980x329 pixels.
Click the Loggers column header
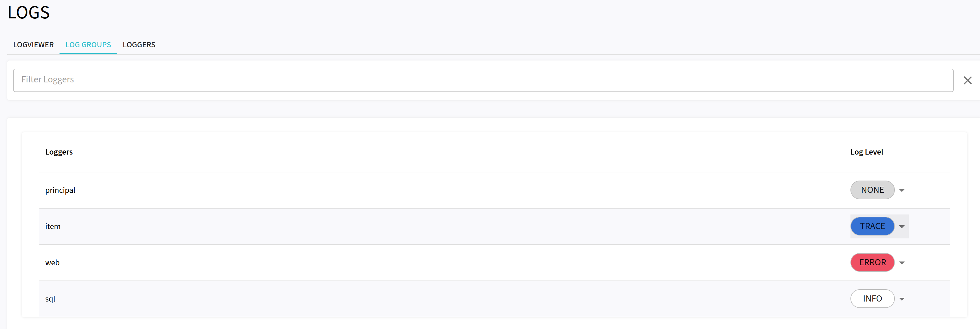(59, 152)
